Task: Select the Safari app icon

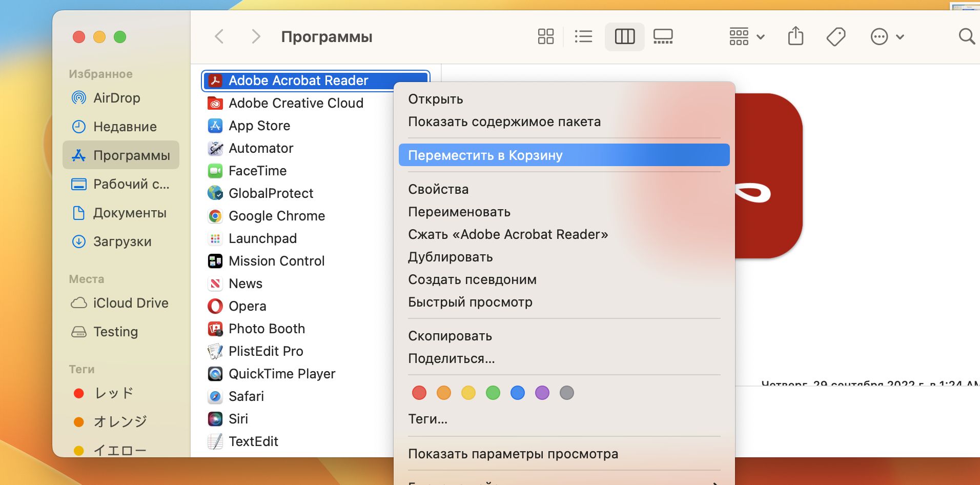Action: (215, 396)
